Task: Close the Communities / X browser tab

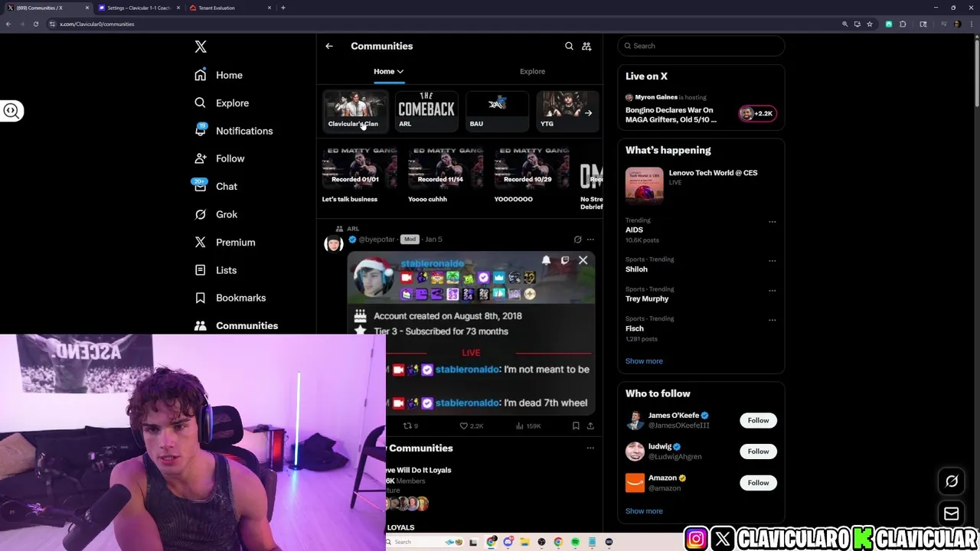Action: point(87,8)
